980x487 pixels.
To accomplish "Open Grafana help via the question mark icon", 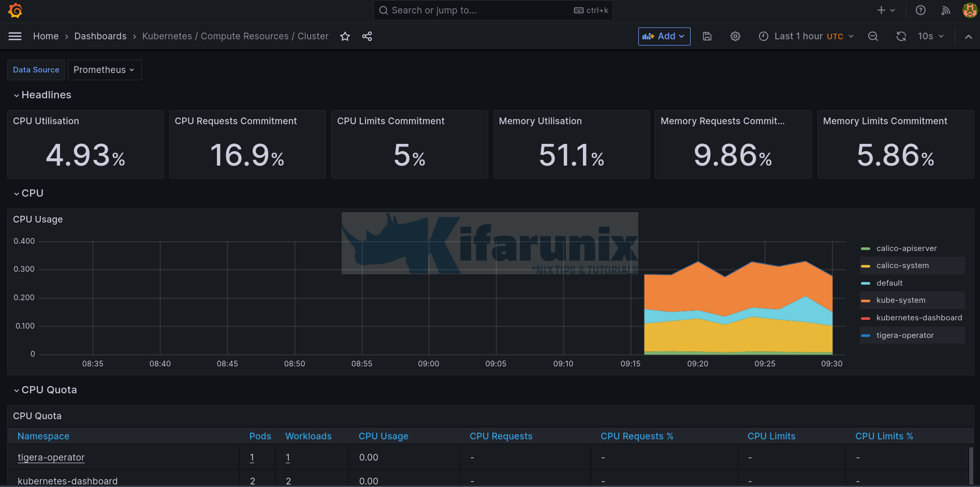I will tap(920, 10).
